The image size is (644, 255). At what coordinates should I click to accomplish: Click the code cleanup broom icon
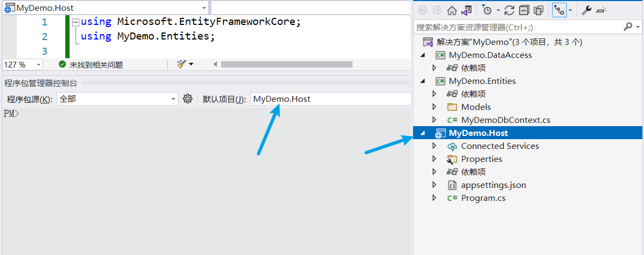point(181,64)
